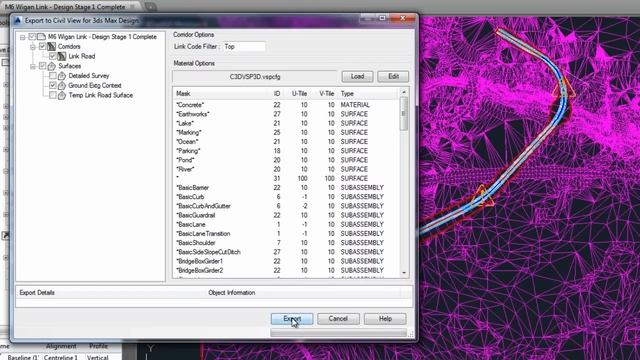Select the *BasicCurbAndGutter row
Screen dimensions: 640x360
point(287,206)
